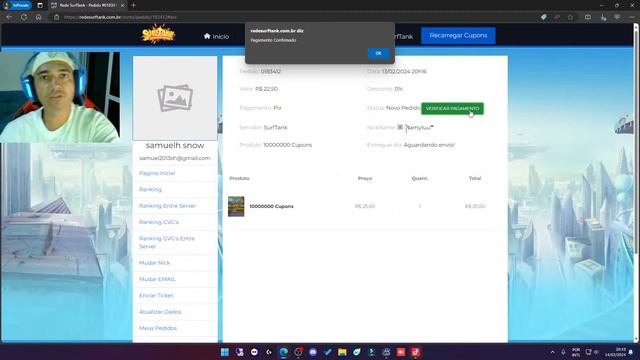Open the browser settings menu
Viewport: 640px width, 360px height.
tap(631, 17)
